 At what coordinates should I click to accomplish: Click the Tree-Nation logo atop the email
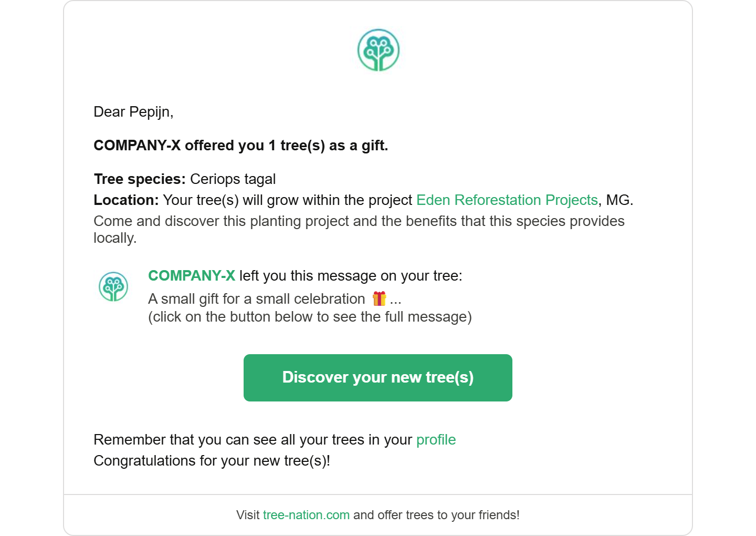point(379,50)
